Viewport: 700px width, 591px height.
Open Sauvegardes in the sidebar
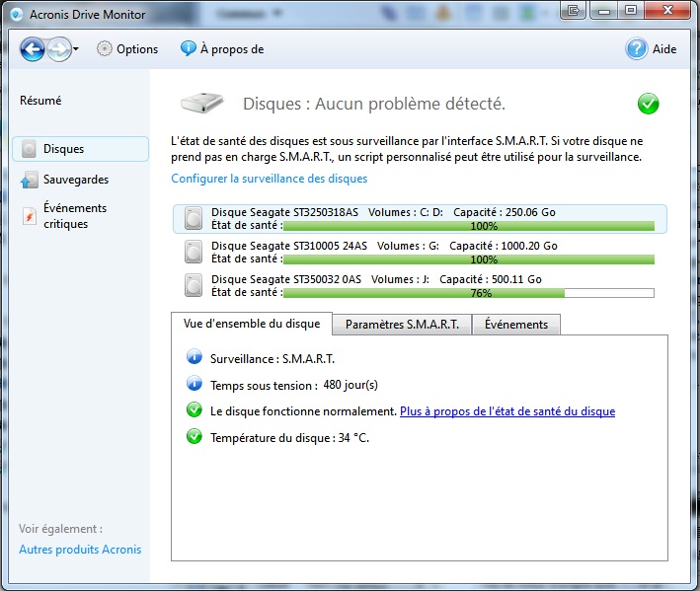point(76,180)
